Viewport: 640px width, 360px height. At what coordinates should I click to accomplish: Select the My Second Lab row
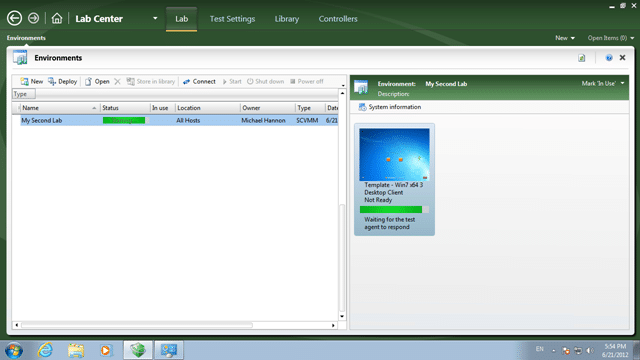coord(179,120)
